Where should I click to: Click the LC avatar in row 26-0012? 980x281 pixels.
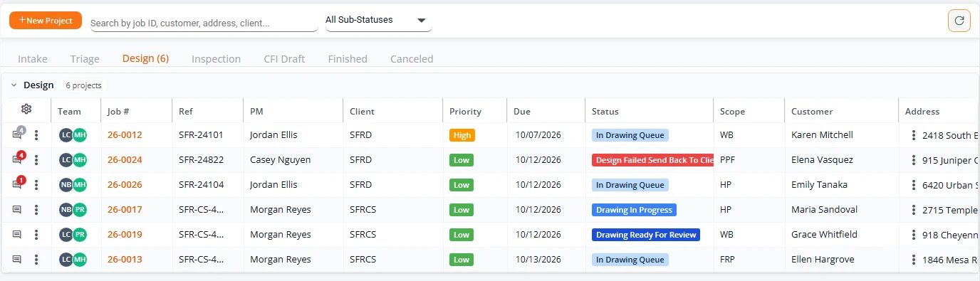pos(66,135)
